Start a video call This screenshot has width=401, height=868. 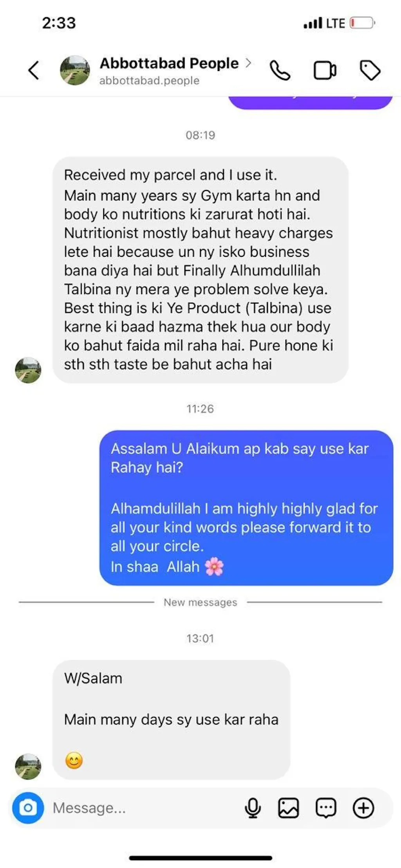325,71
